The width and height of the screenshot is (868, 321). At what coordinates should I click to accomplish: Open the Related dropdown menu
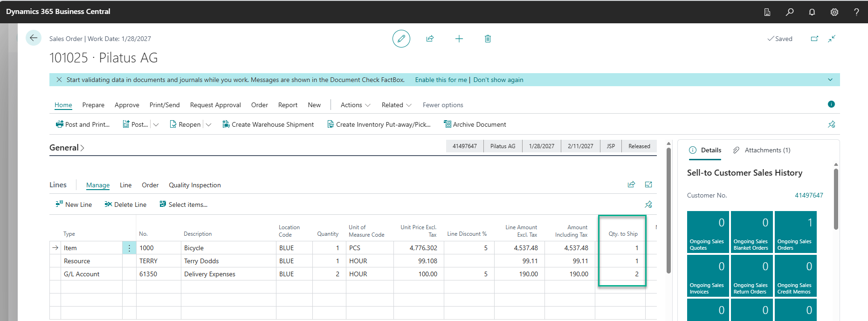click(396, 105)
